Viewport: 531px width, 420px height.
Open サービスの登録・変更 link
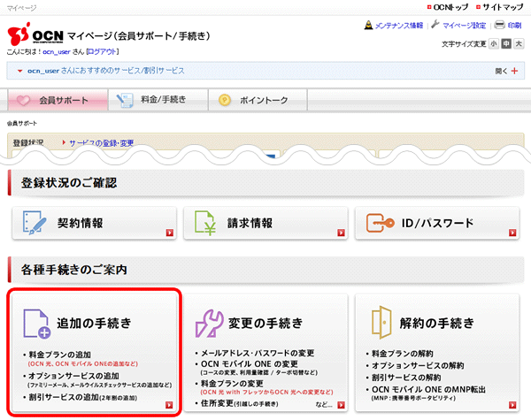pyautogui.click(x=102, y=143)
